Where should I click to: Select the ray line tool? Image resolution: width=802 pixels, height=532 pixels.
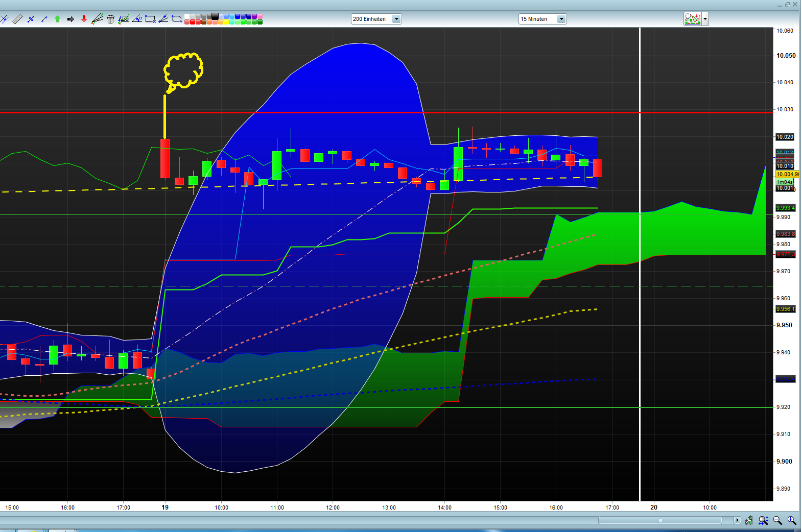44,19
